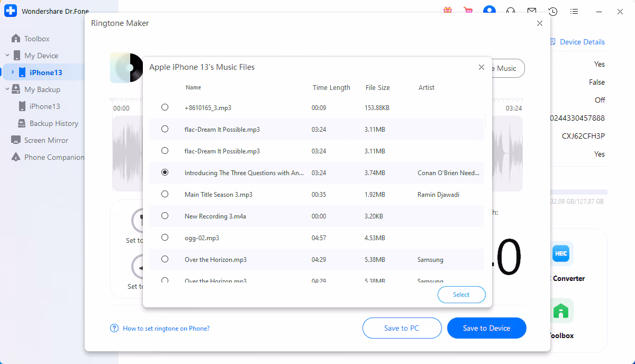
Task: Choose the ogg-02.mp3 radio button
Action: tap(165, 238)
